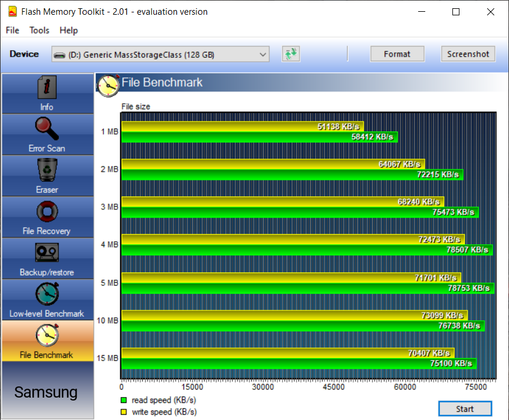Click the app icon in title bar
This screenshot has height=420, width=509.
click(x=12, y=12)
